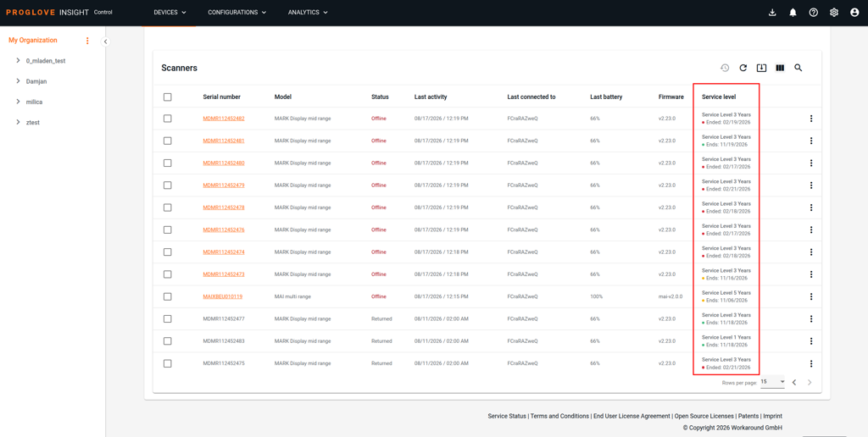Open the settings gear in top bar
The image size is (868, 437).
pyautogui.click(x=834, y=13)
